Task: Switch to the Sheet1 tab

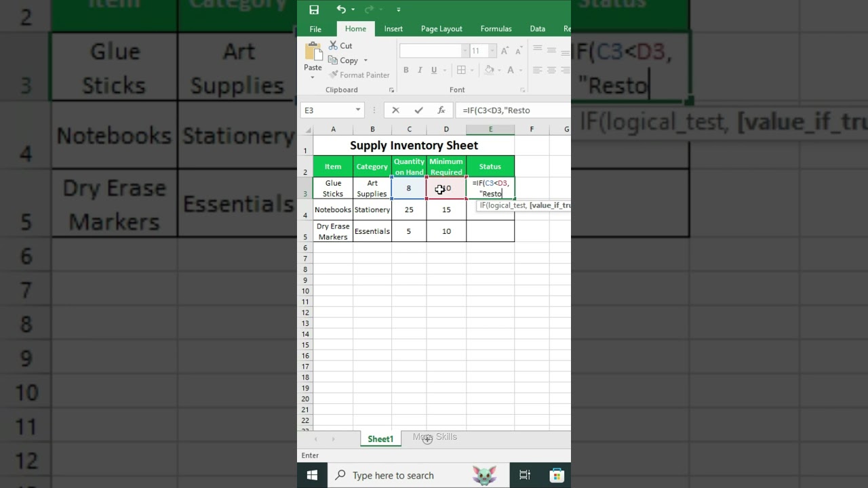Action: 380,439
